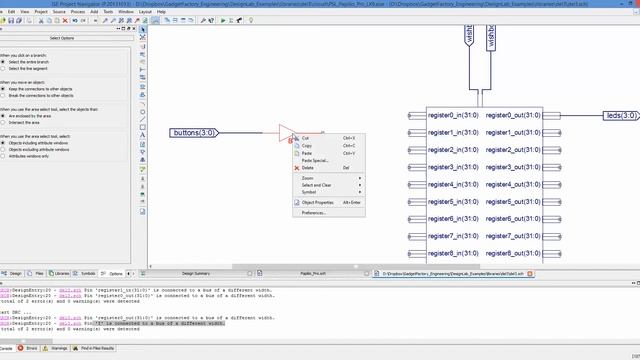Click the Save All icon in toolbar
The height and width of the screenshot is (360, 640).
tap(19, 20)
